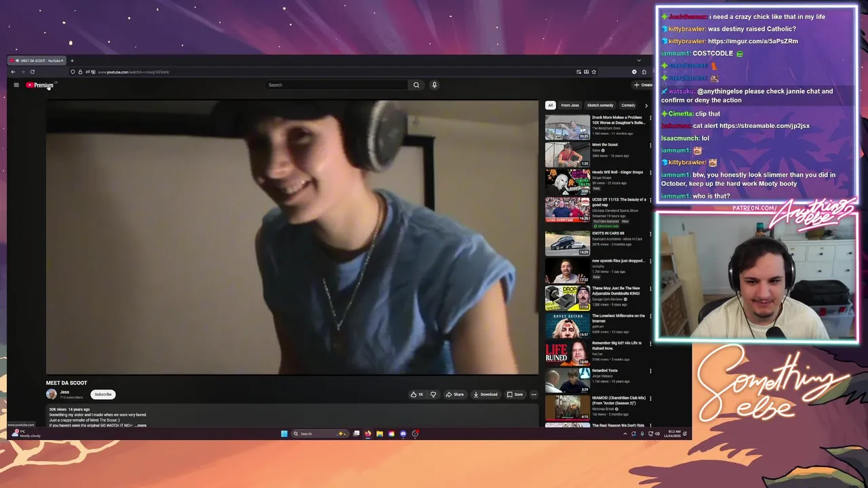Open the taskbar clock and date
Image resolution: width=868 pixels, height=488 pixels.
click(x=673, y=434)
